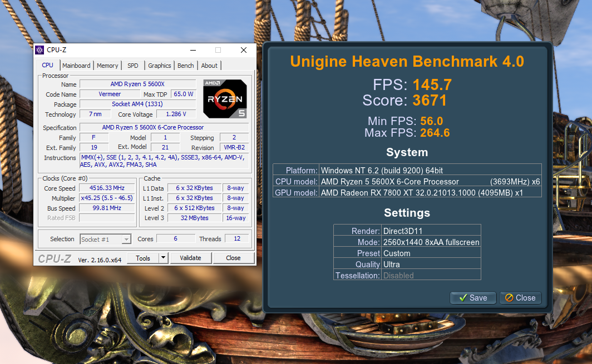Click the Min FPS value 56.0

tap(432, 121)
